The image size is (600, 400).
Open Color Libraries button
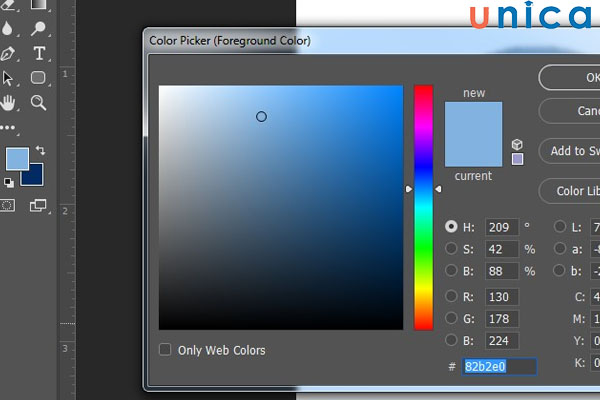pos(569,191)
